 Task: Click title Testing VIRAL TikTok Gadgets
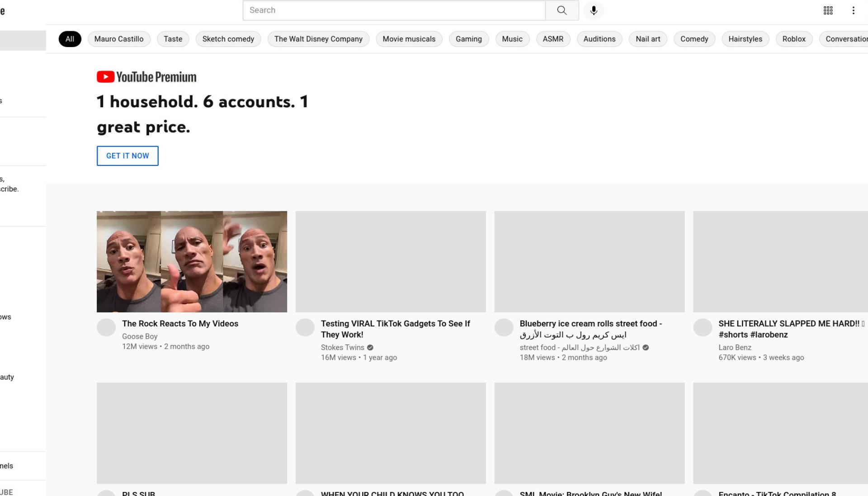tap(396, 329)
